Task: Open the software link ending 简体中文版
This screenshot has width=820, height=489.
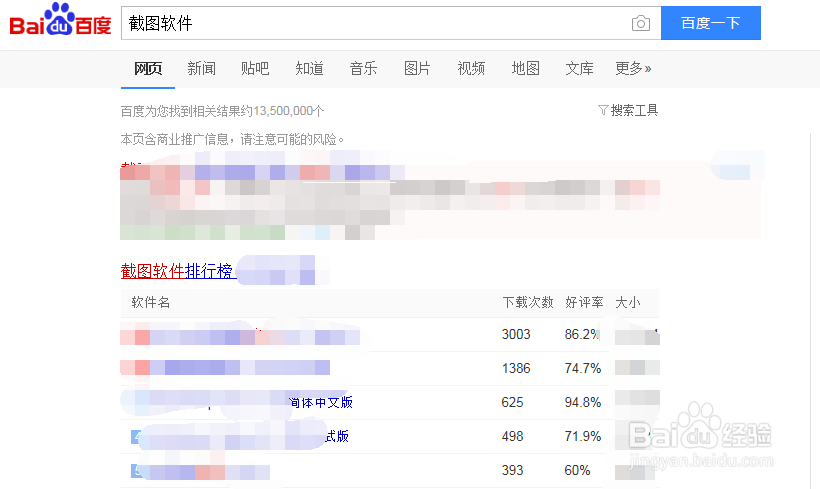Action: click(321, 403)
